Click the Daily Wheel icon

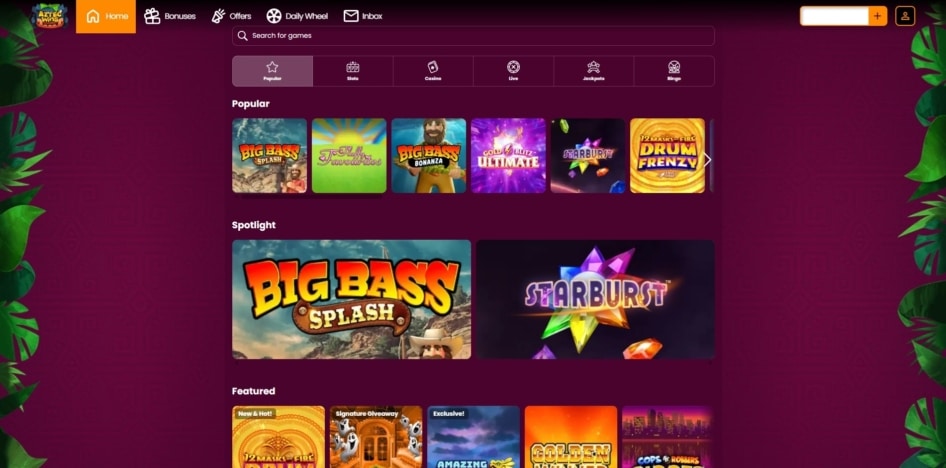click(x=274, y=16)
